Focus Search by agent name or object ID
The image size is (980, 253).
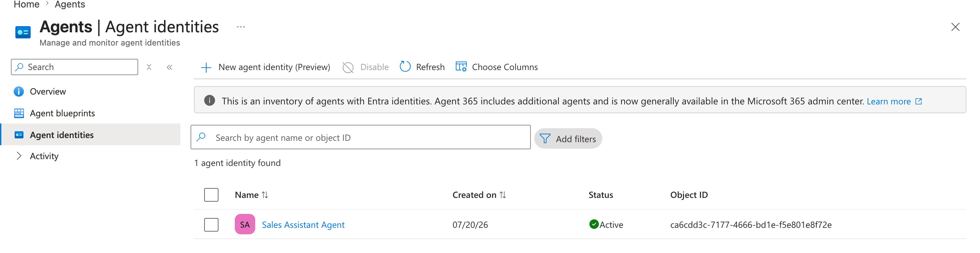click(x=361, y=137)
